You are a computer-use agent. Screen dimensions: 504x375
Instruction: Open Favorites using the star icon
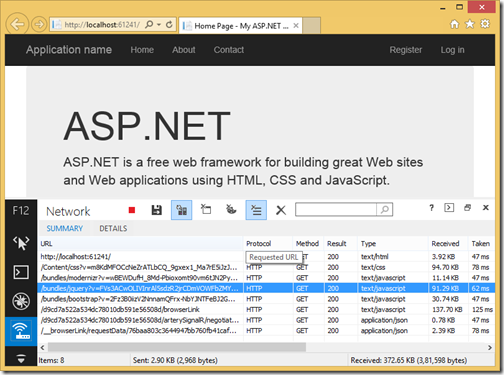470,24
